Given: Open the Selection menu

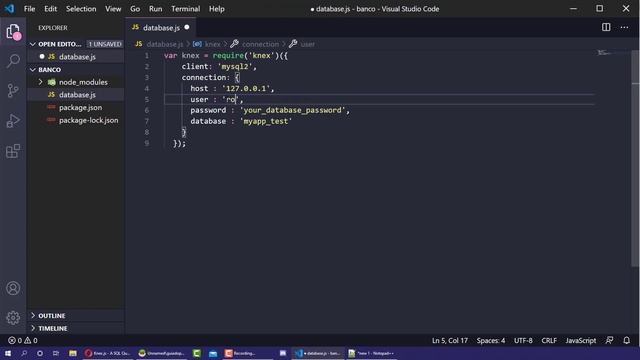Looking at the screenshot, I should [x=81, y=9].
